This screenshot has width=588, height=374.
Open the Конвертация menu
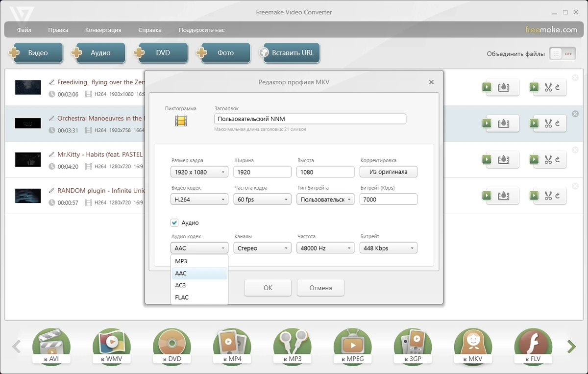[x=103, y=30]
